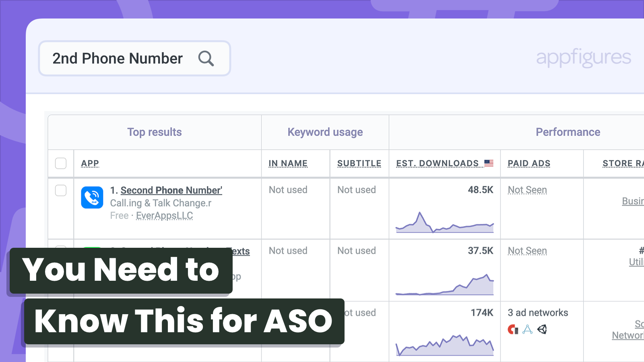Click the downloads trend chart for row one
The height and width of the screenshot is (362, 644).
444,224
